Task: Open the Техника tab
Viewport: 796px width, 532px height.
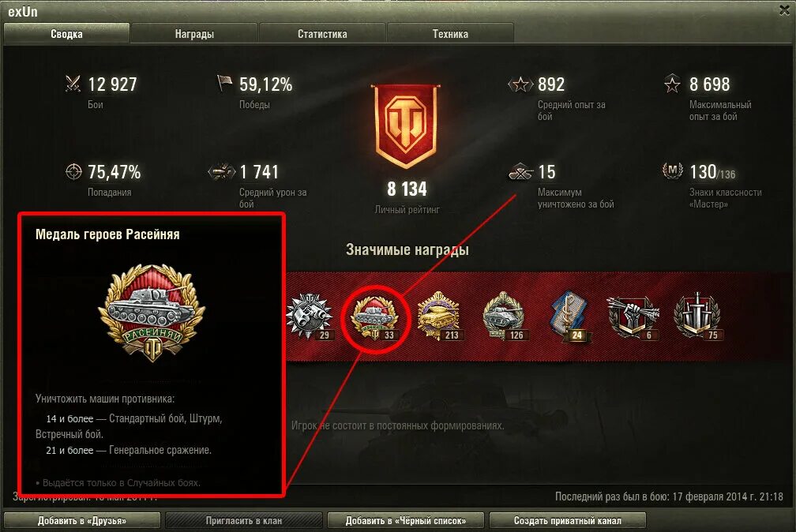Action: pyautogui.click(x=450, y=33)
